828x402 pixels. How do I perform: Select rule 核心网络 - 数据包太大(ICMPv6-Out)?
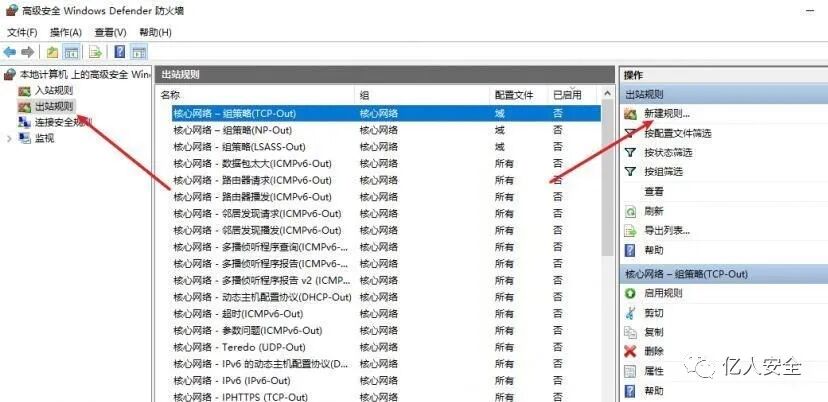pyautogui.click(x=386, y=164)
